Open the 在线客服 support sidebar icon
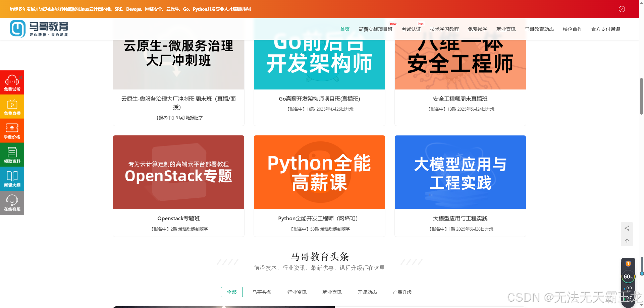Viewport: 644px width, 308px height. (x=12, y=203)
